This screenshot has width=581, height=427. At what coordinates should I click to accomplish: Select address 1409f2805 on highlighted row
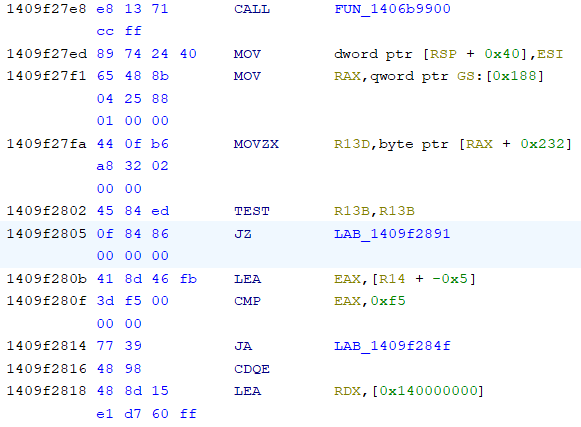[47, 234]
